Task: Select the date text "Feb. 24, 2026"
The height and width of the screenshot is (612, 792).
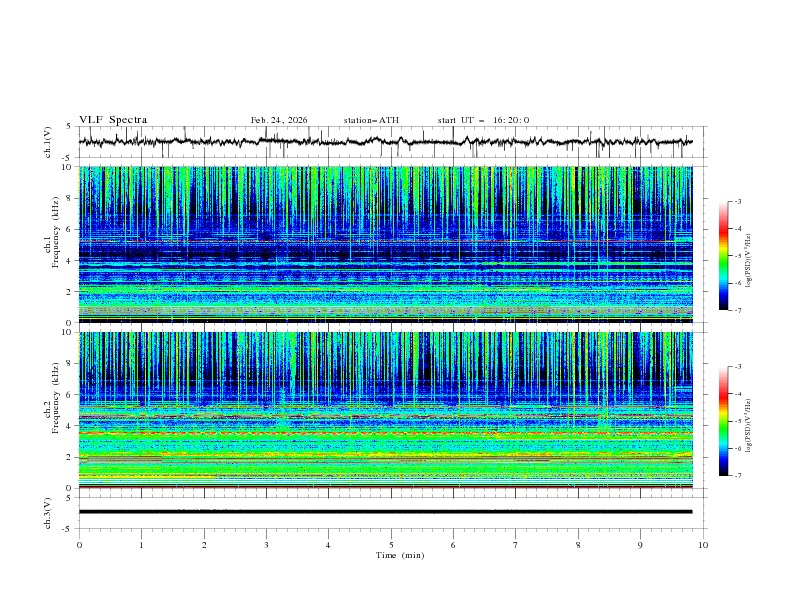Action: [x=279, y=120]
